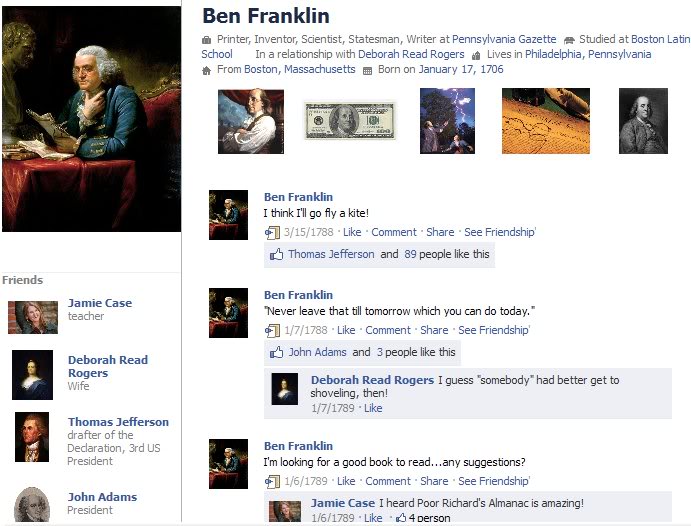Image resolution: width=691 pixels, height=526 pixels.
Task: Open the hundred dollar bill photo
Action: click(x=350, y=121)
